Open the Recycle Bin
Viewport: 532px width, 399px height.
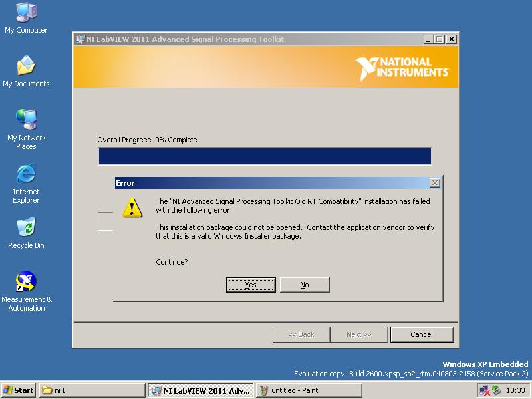click(25, 230)
